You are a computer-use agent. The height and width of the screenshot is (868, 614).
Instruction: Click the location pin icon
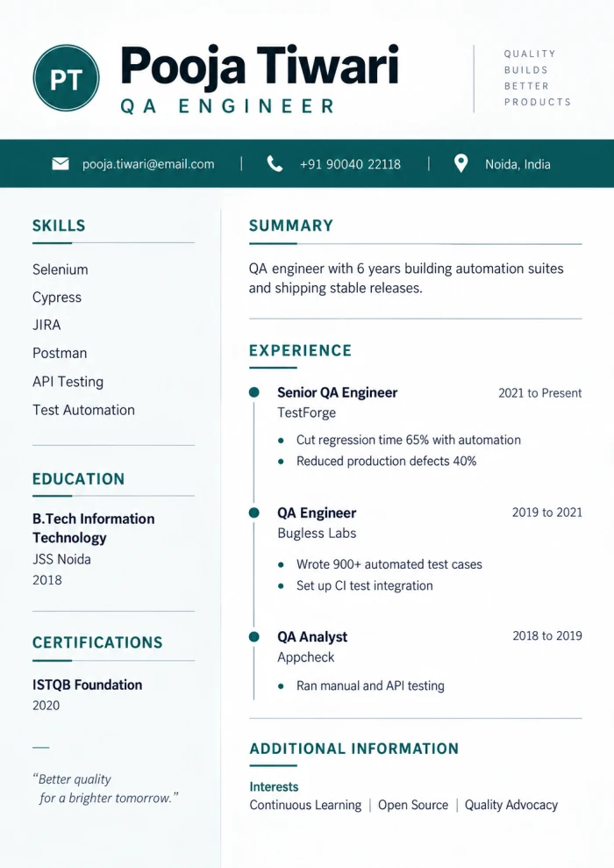[x=460, y=164]
